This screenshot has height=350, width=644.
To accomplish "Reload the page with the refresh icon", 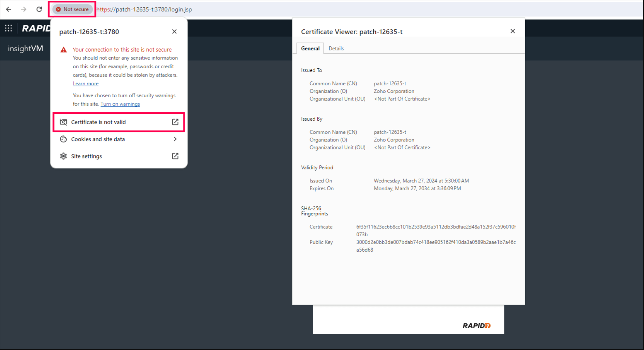I will click(39, 9).
